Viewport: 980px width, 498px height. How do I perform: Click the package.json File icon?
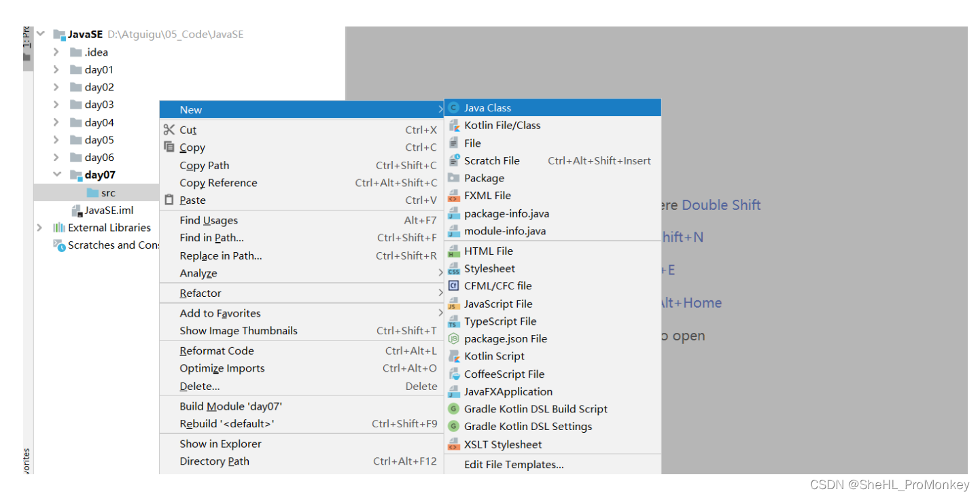click(453, 338)
